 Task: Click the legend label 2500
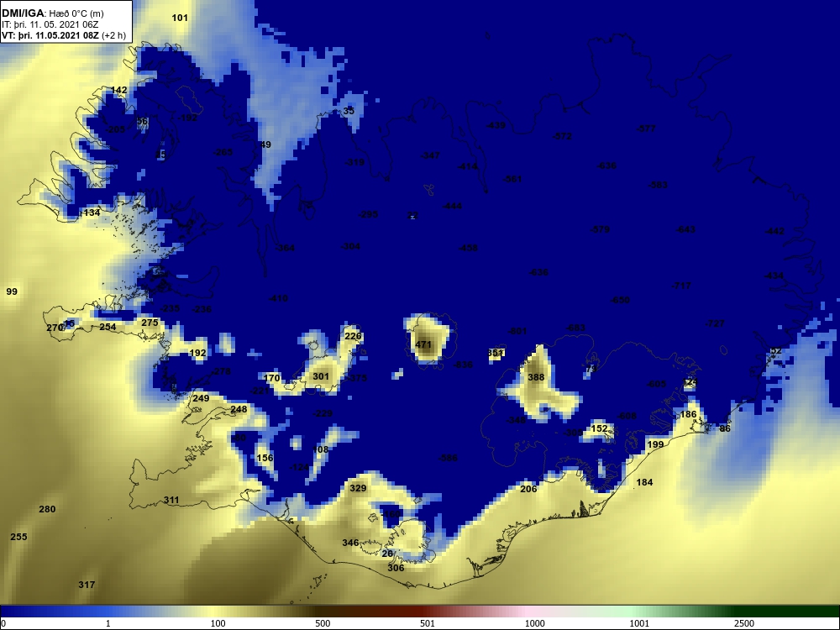tap(744, 623)
